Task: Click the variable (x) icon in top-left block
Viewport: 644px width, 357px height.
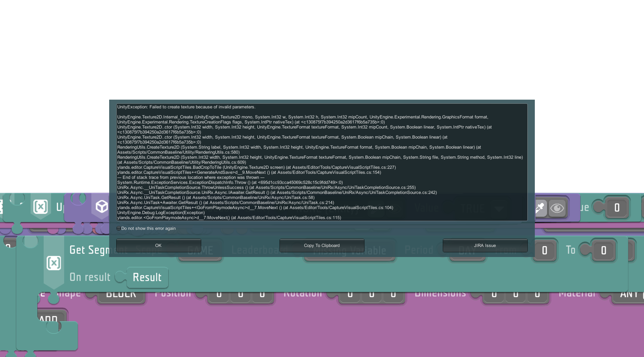Action: tap(40, 207)
